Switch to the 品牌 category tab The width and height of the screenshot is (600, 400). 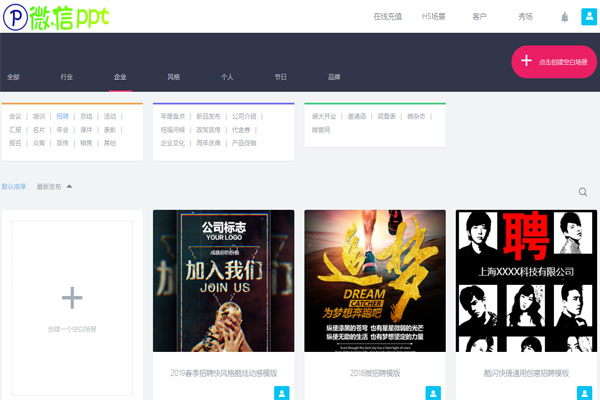pyautogui.click(x=334, y=77)
